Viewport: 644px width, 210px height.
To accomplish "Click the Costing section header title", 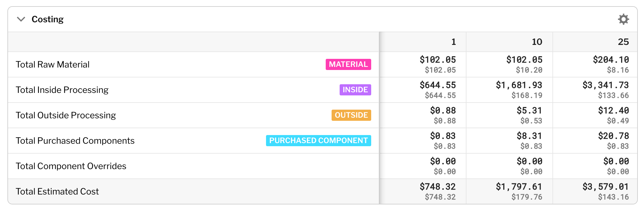I will pos(47,19).
